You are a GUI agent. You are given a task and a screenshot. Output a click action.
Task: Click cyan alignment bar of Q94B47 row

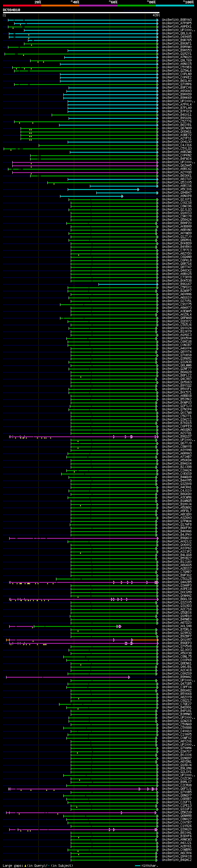[127, 193]
